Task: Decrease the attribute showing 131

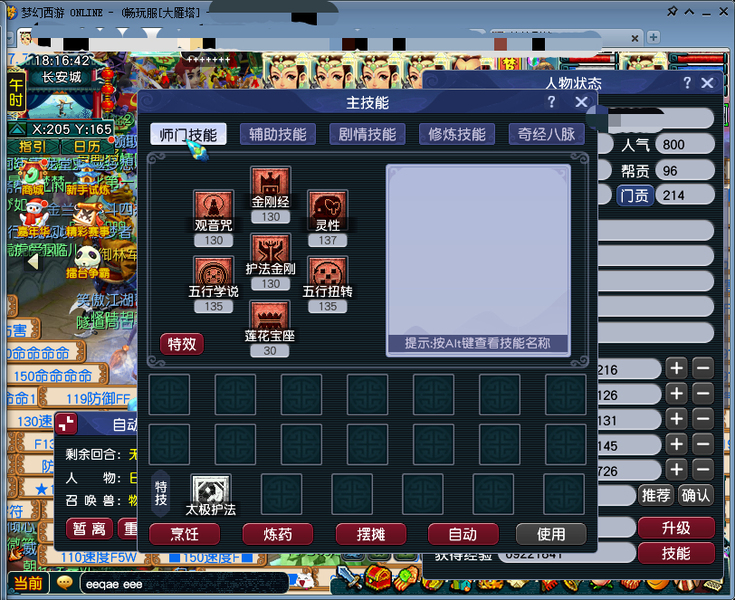Action: (703, 419)
